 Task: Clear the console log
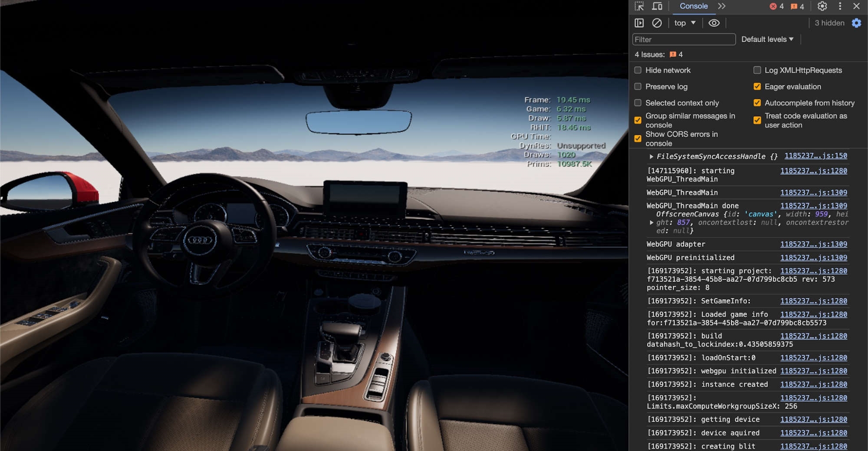tap(657, 23)
